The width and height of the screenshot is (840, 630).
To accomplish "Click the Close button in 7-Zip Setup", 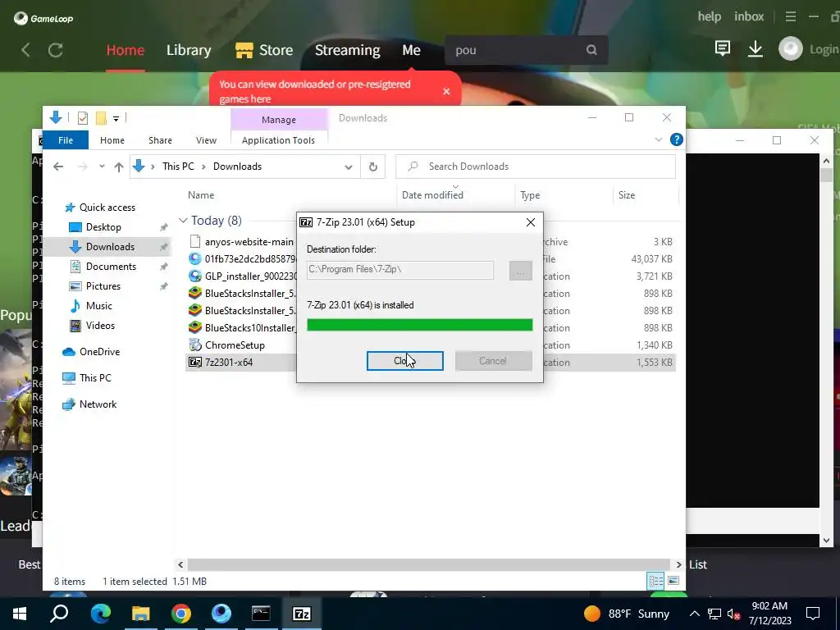I will tap(404, 361).
